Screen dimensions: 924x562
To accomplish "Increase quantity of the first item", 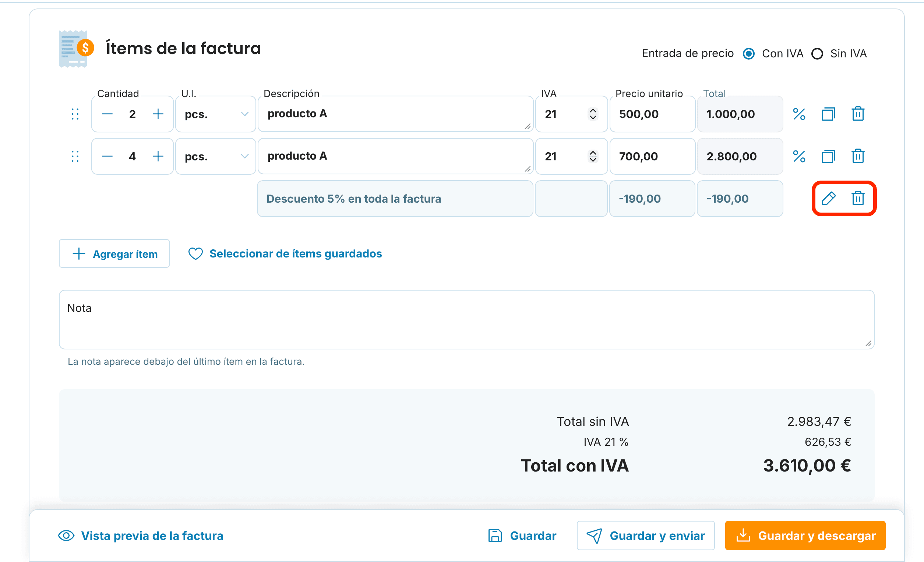I will coord(158,114).
